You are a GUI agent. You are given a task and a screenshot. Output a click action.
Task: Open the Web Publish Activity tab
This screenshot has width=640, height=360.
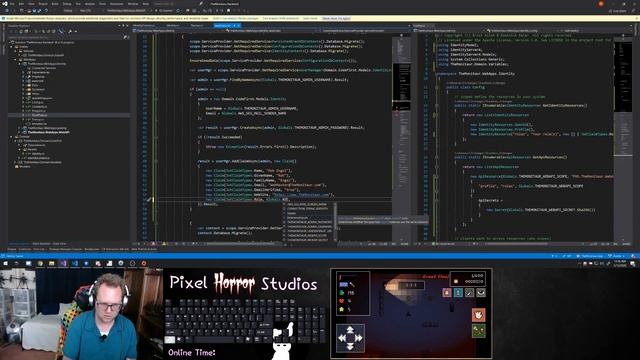tap(144, 249)
